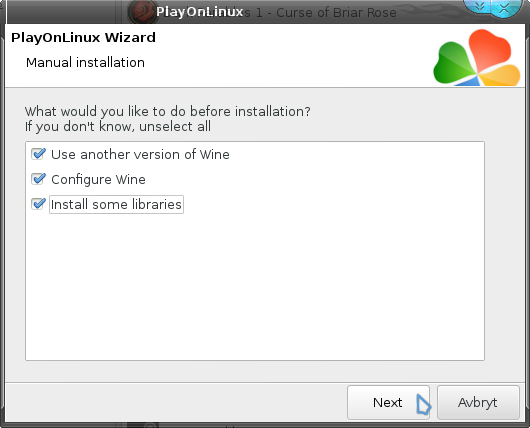Click the yellow petal of the PlayOnLinux logo
Viewport: 530px width, 428px height.
coord(501,76)
